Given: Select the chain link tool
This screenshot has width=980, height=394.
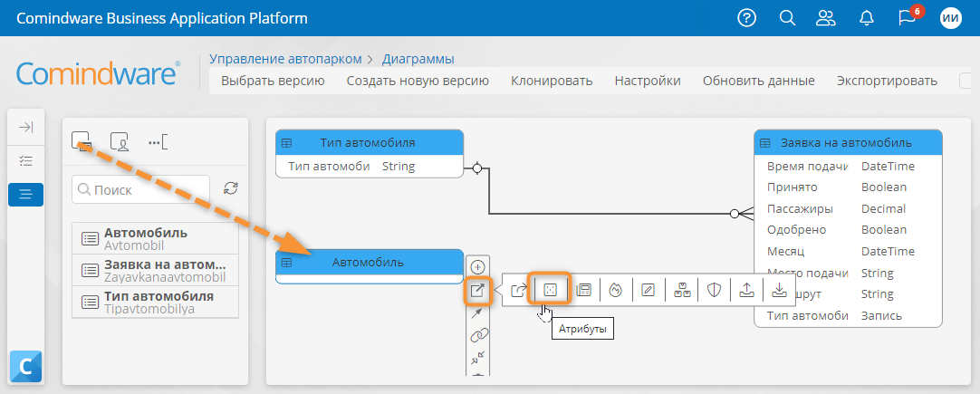Looking at the screenshot, I should click(x=477, y=335).
